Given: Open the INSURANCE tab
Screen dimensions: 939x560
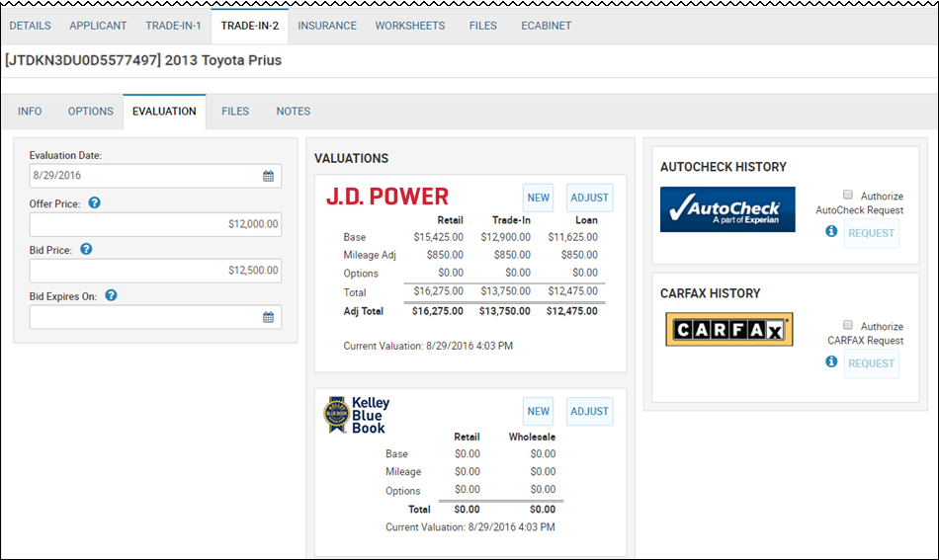Looking at the screenshot, I should tap(327, 26).
